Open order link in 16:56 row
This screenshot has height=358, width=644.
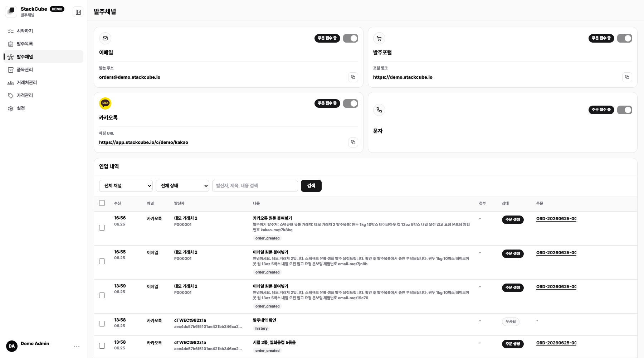point(556,219)
